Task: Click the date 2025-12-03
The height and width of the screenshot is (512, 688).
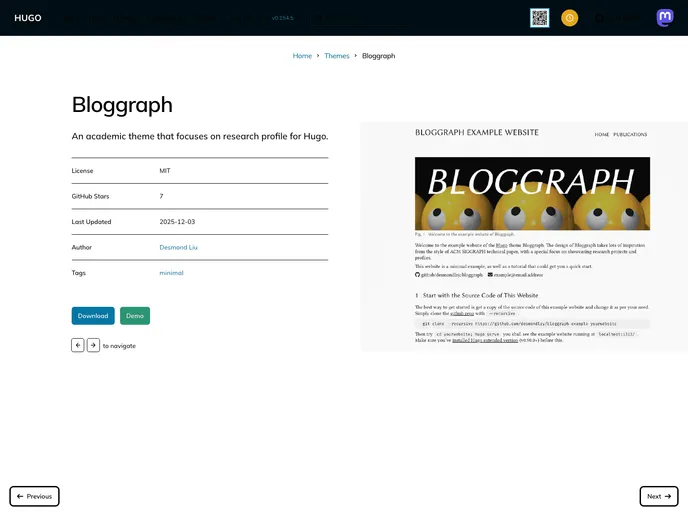Action: 177,222
